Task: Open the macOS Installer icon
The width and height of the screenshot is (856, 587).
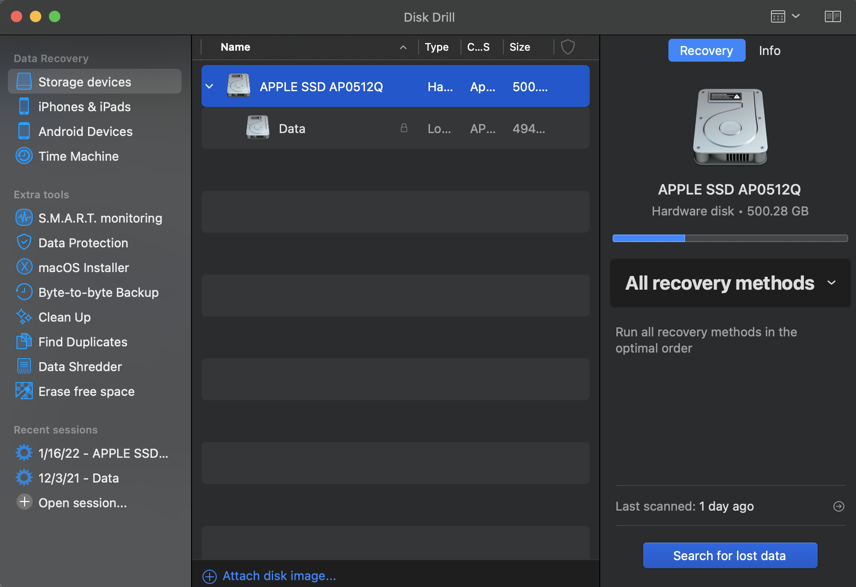Action: click(x=24, y=267)
